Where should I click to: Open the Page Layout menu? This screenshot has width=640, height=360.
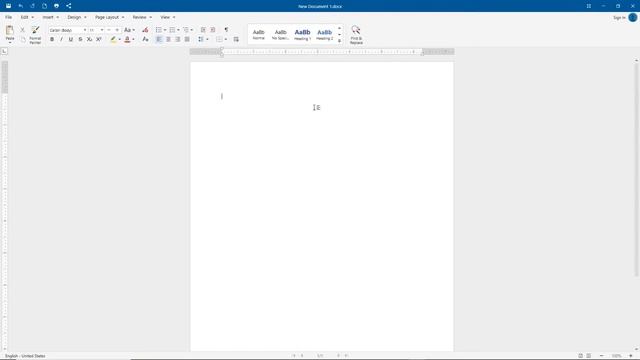tap(109, 17)
